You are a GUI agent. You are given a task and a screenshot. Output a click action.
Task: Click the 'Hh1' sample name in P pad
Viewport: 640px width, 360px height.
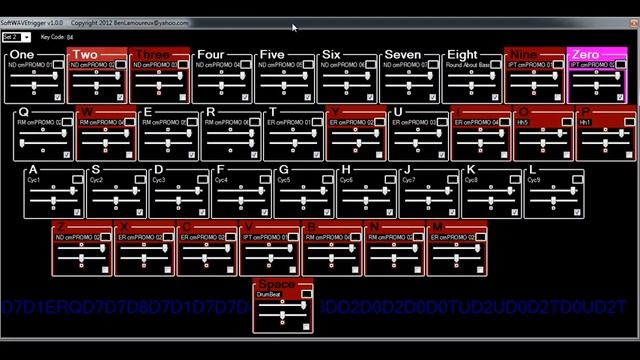click(x=585, y=122)
